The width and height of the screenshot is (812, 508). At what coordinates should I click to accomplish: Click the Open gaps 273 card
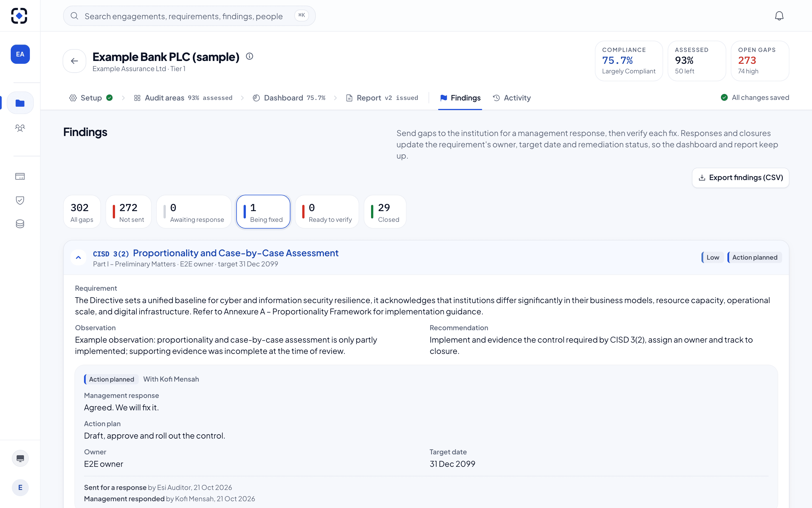click(x=760, y=61)
